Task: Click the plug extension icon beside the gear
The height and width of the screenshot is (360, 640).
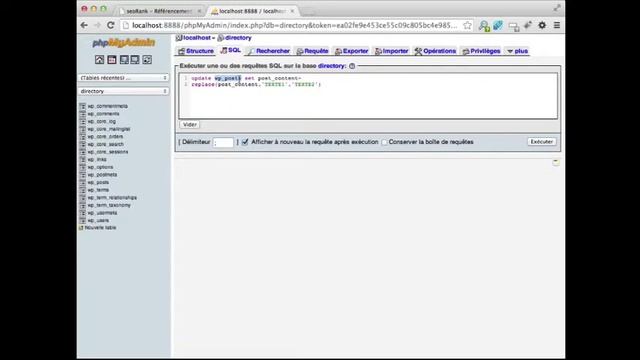Action: click(528, 25)
